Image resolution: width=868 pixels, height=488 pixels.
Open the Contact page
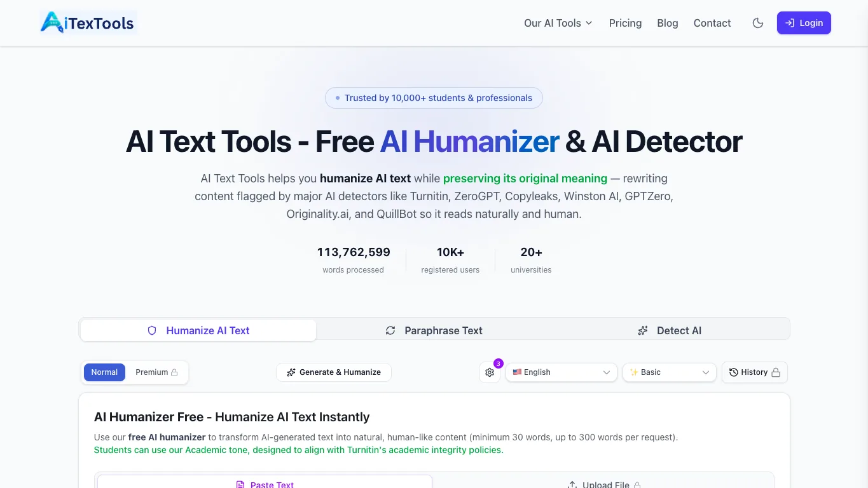pos(712,23)
